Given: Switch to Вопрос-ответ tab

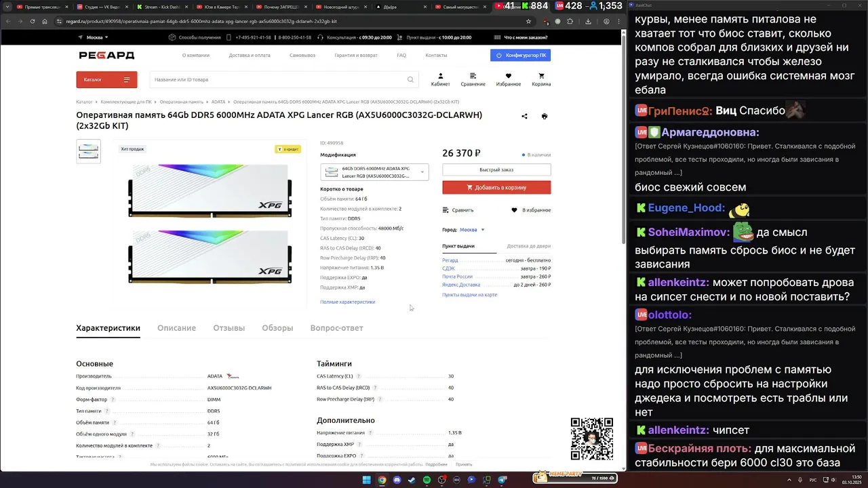Looking at the screenshot, I should (x=336, y=328).
